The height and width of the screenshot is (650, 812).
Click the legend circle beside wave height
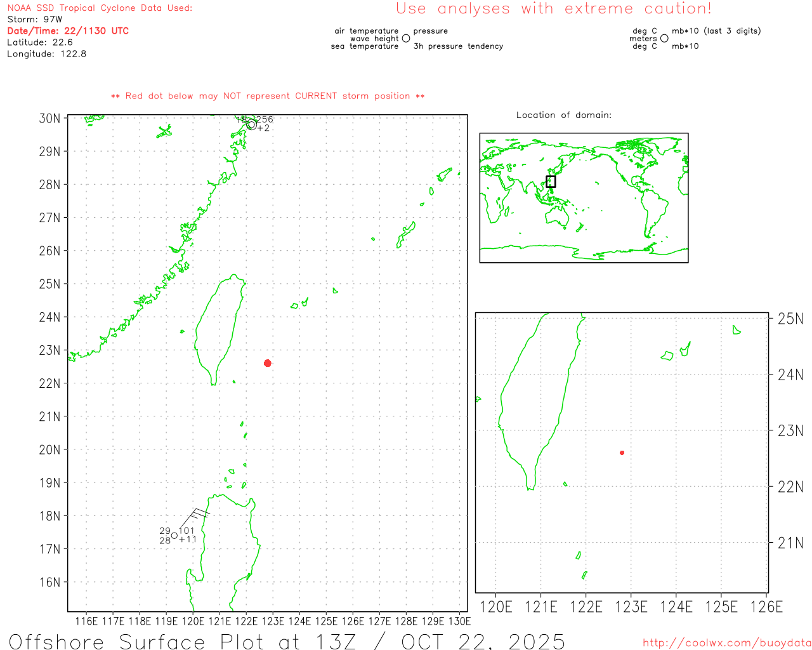(x=406, y=39)
